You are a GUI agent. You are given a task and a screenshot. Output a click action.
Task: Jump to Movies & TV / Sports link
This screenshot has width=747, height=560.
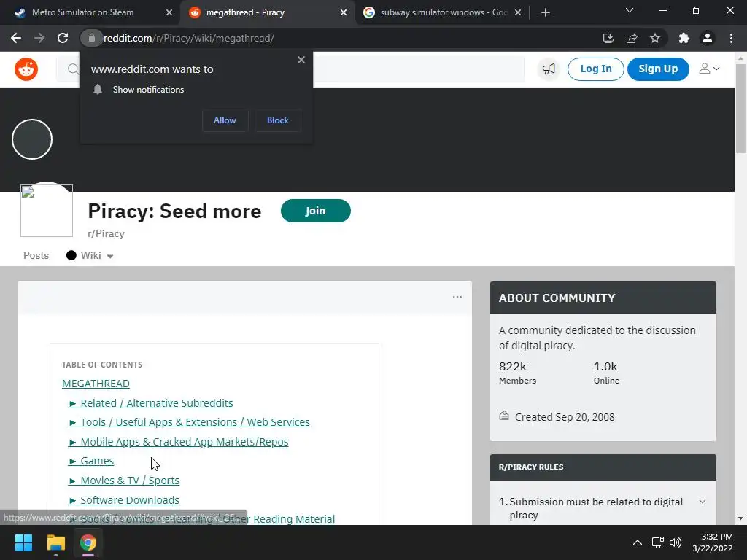click(124, 481)
